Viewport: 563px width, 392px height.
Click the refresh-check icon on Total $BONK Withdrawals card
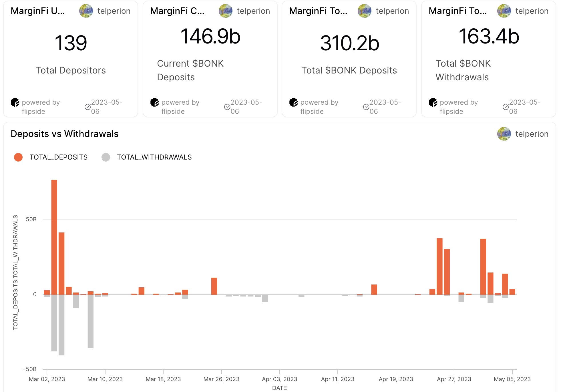coord(506,107)
